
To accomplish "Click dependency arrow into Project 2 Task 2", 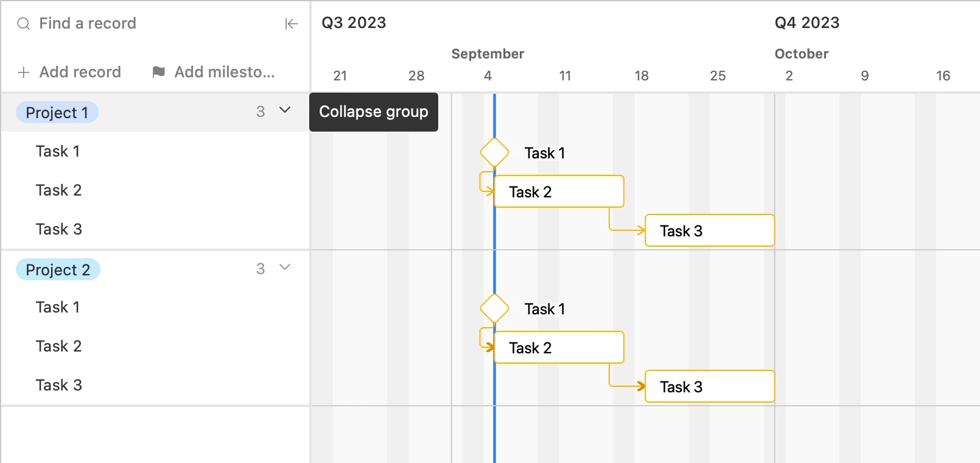I will point(489,347).
